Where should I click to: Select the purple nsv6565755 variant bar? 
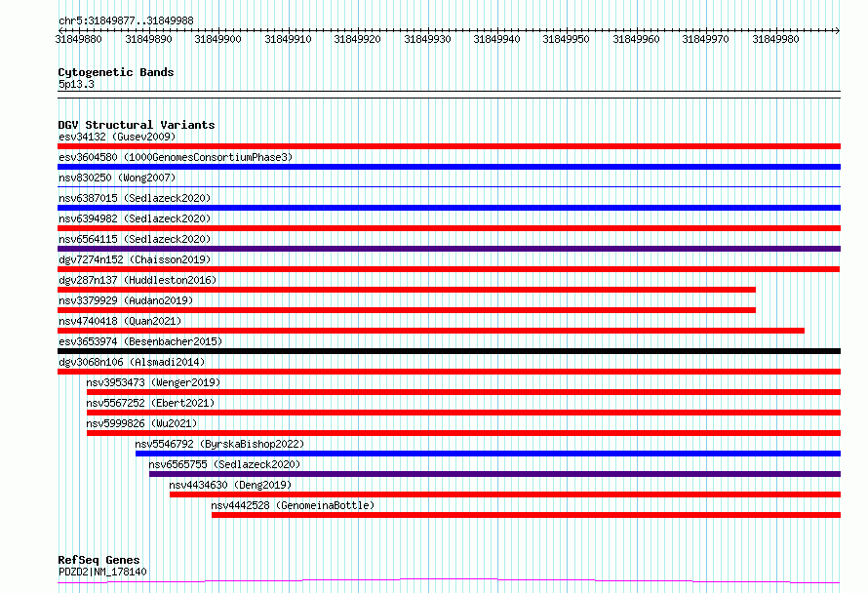coord(494,474)
